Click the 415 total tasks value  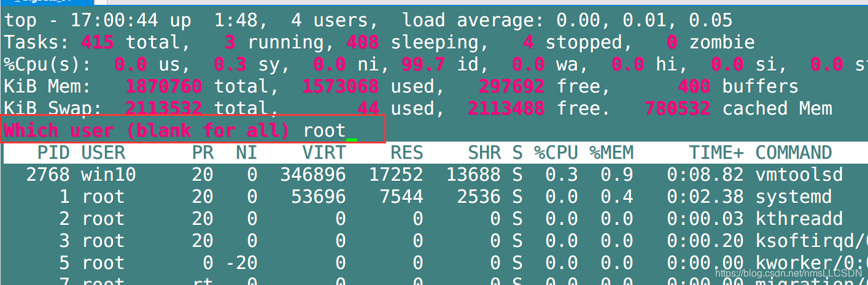98,42
